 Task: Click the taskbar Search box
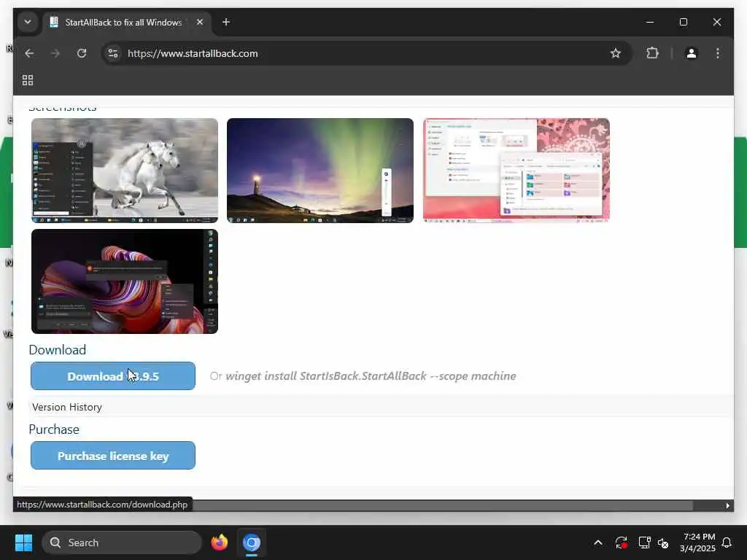click(x=122, y=542)
